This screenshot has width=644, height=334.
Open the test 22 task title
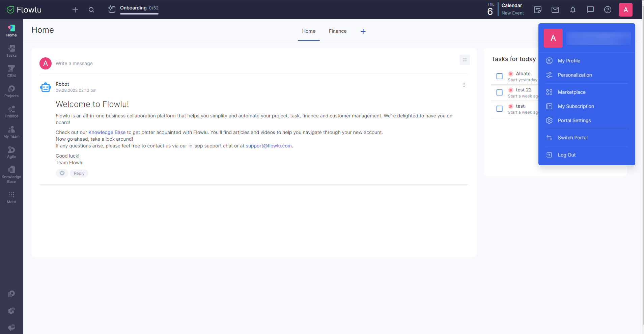[524, 90]
